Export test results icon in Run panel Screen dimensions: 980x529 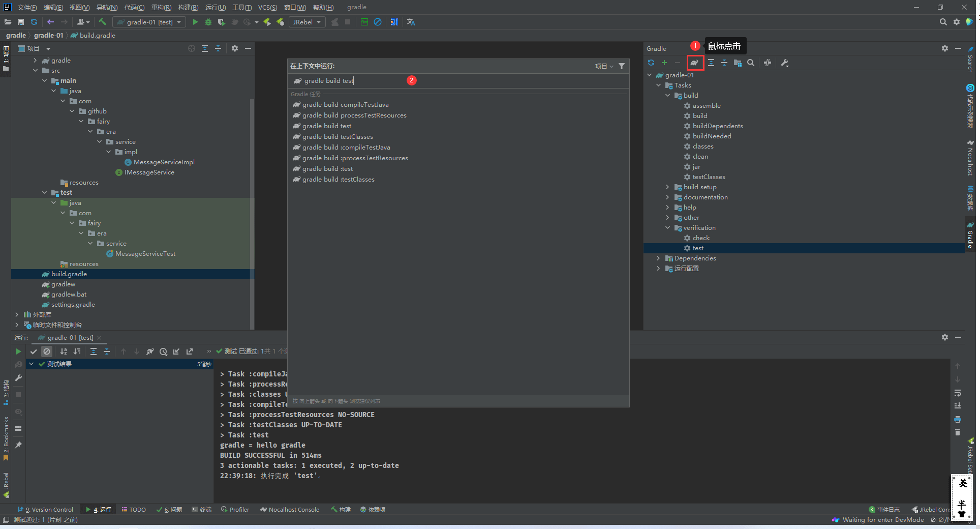point(190,351)
